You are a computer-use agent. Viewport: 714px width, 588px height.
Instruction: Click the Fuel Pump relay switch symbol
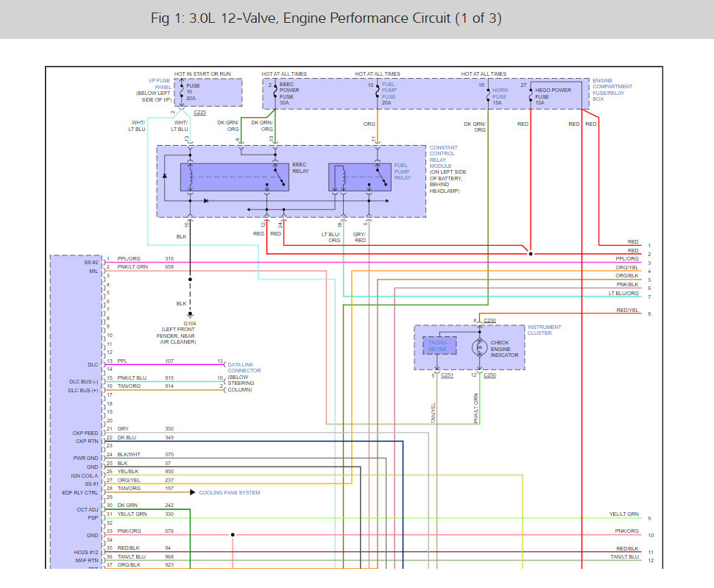point(381,177)
